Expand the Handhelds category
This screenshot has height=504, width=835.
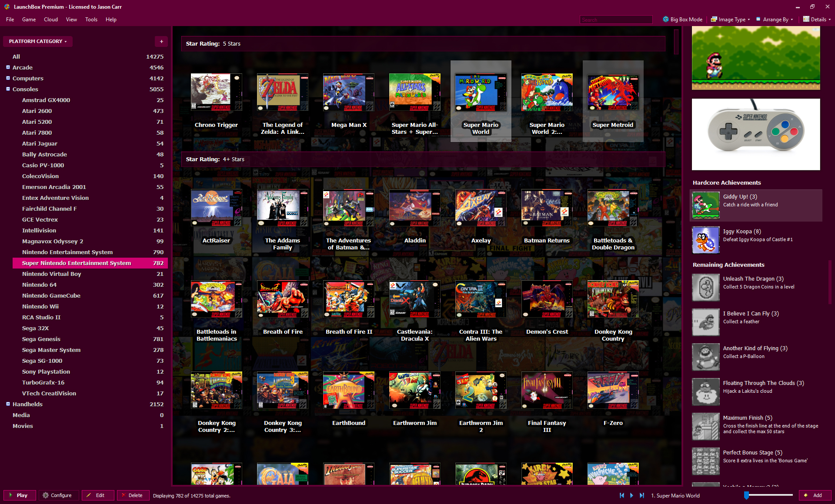[8, 404]
